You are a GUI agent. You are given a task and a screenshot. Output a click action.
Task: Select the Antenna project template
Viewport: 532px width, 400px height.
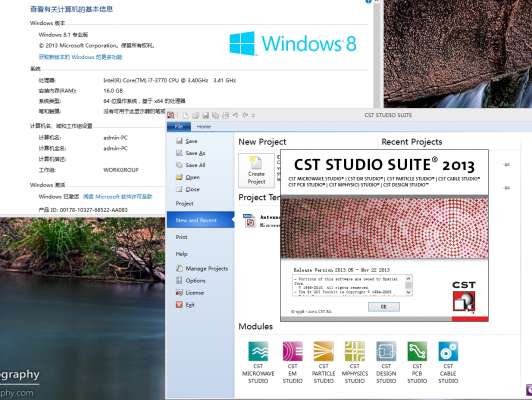click(261, 221)
